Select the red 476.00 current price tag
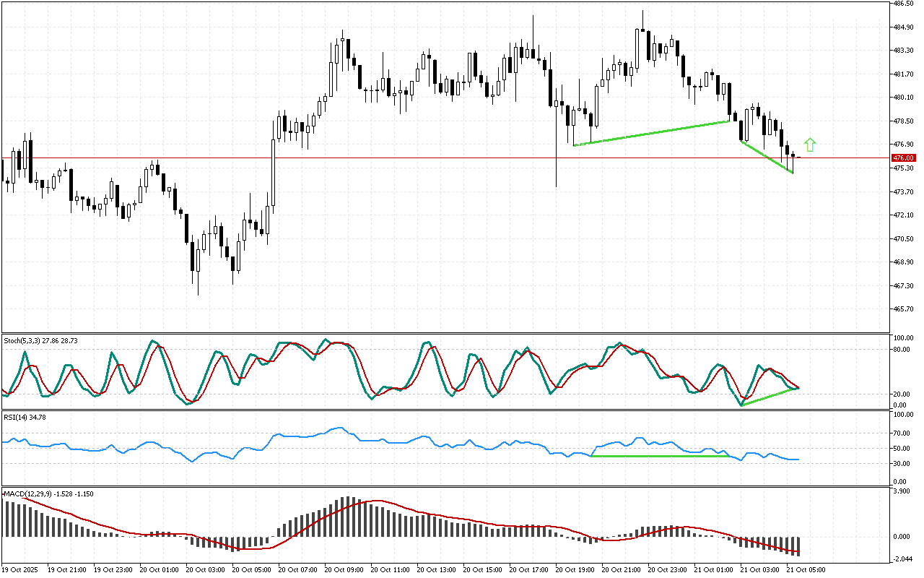The image size is (924, 578). (903, 158)
